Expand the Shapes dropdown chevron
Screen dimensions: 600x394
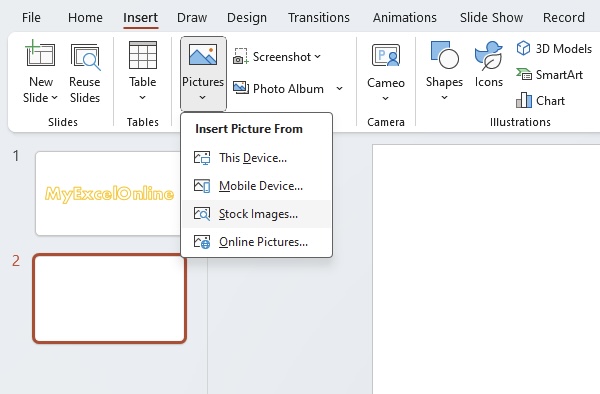444,98
